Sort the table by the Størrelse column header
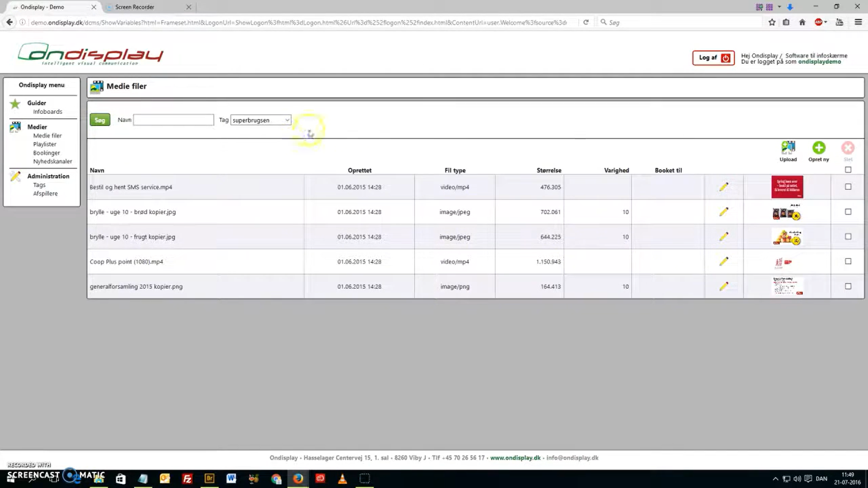The image size is (868, 488). (549, 170)
